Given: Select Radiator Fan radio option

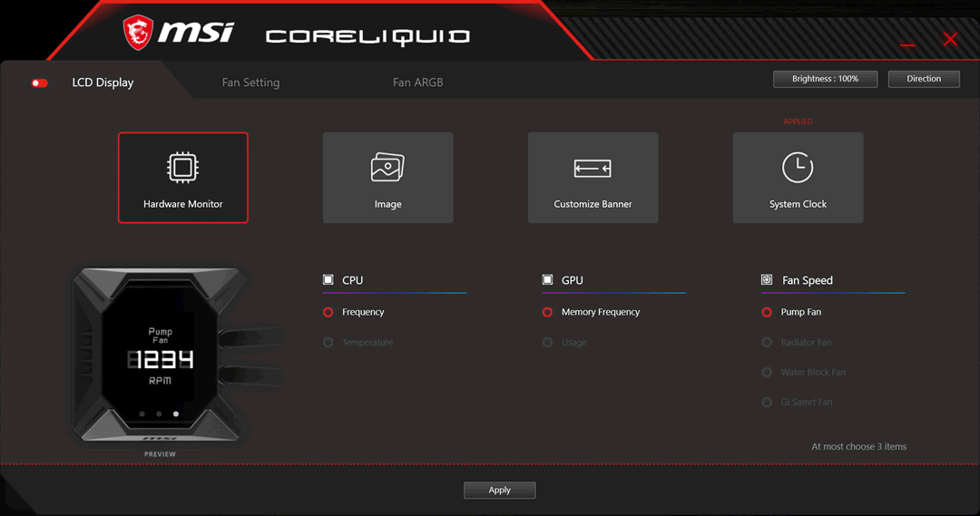Looking at the screenshot, I should 767,342.
